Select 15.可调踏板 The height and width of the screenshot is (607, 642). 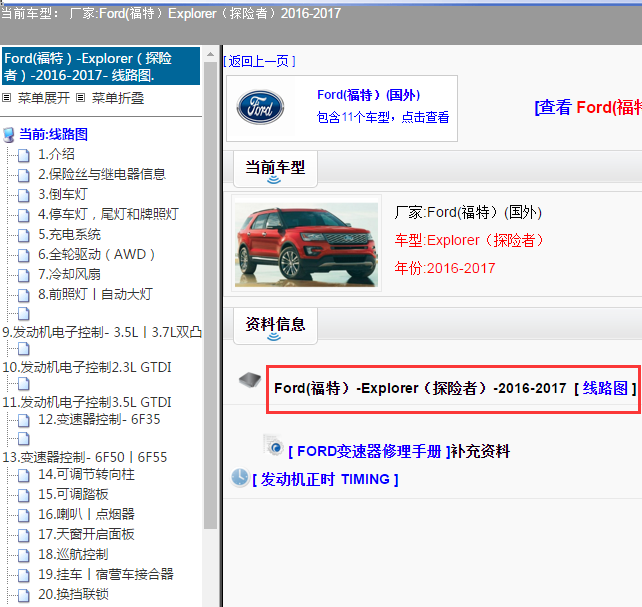tap(73, 494)
